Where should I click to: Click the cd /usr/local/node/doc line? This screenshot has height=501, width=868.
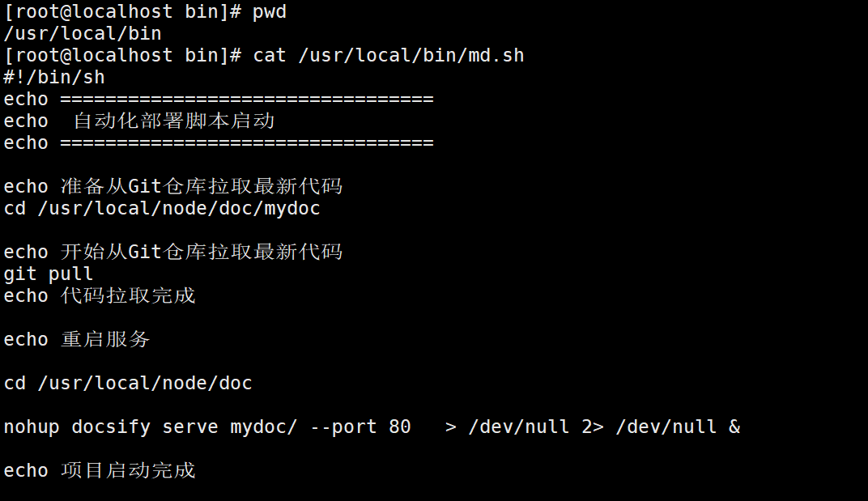128,384
